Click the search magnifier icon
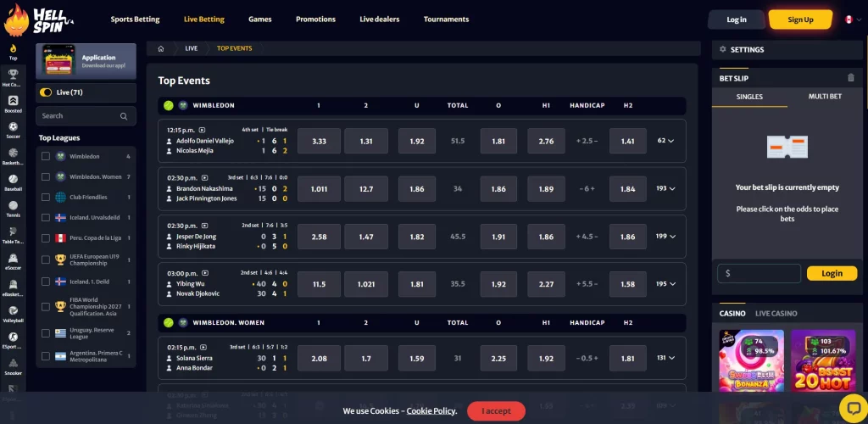 pyautogui.click(x=124, y=116)
